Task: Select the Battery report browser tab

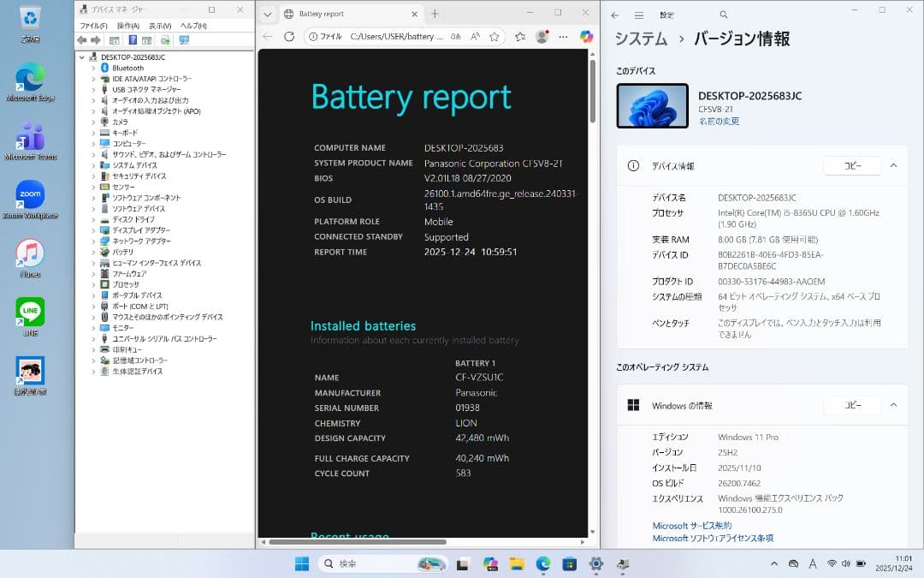Action: pos(351,15)
